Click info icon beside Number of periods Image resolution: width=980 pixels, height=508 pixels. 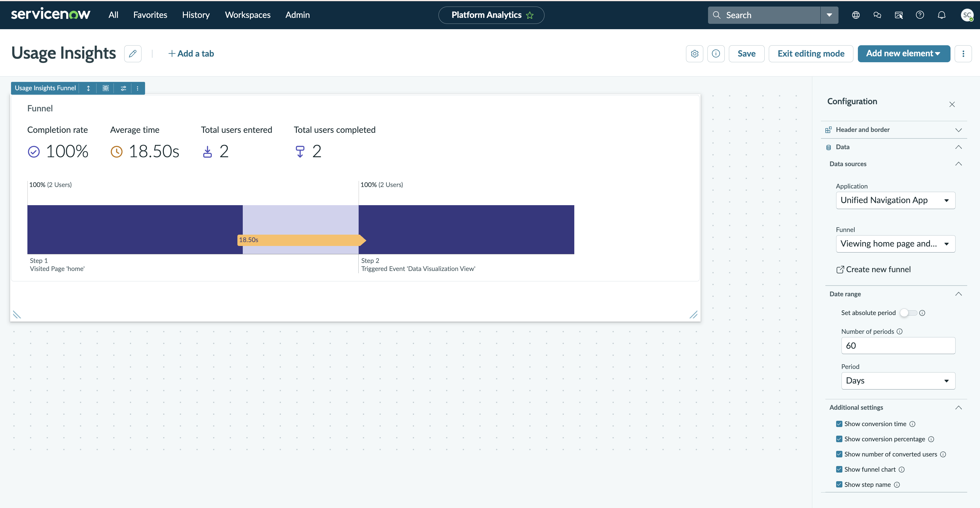click(899, 331)
